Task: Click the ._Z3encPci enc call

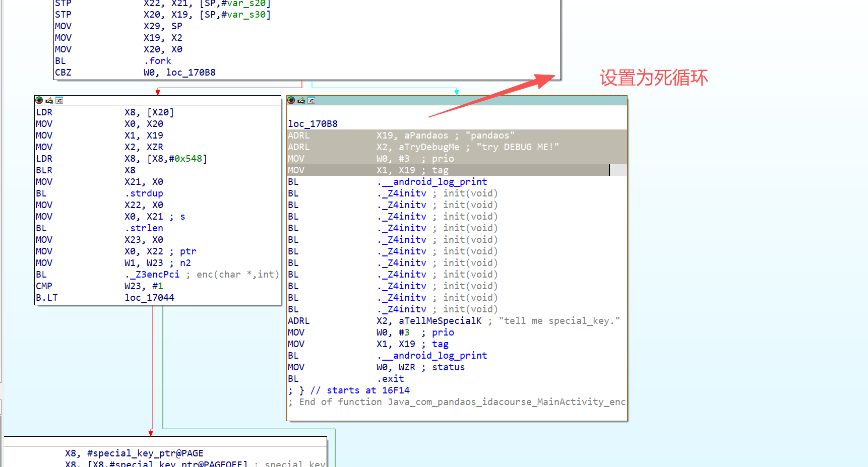Action: pyautogui.click(x=152, y=275)
